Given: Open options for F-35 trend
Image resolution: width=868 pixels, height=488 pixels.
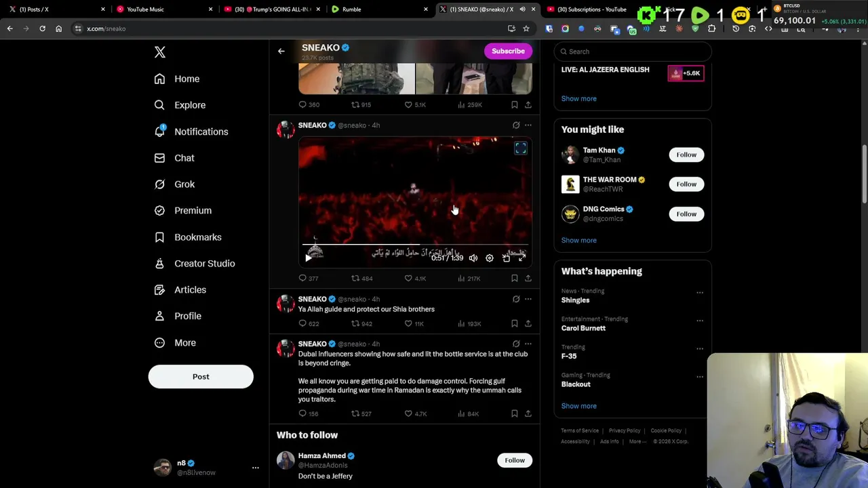Looking at the screenshot, I should [x=700, y=348].
